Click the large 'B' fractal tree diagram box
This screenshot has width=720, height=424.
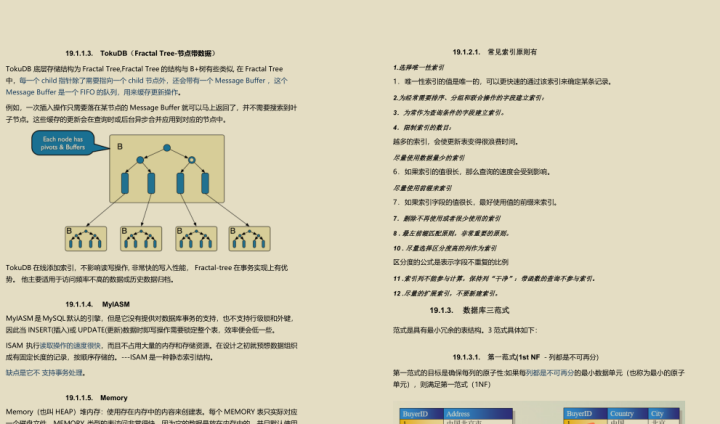click(x=167, y=169)
